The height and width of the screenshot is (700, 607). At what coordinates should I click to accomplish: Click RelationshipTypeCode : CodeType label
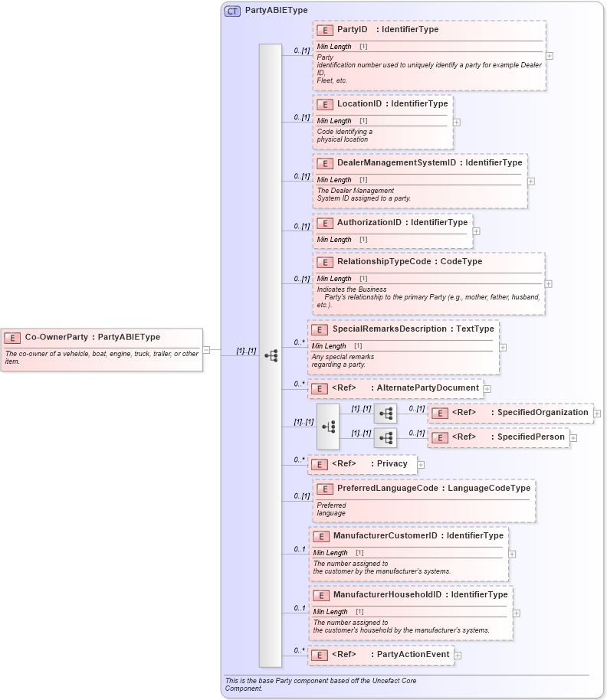pyautogui.click(x=409, y=262)
